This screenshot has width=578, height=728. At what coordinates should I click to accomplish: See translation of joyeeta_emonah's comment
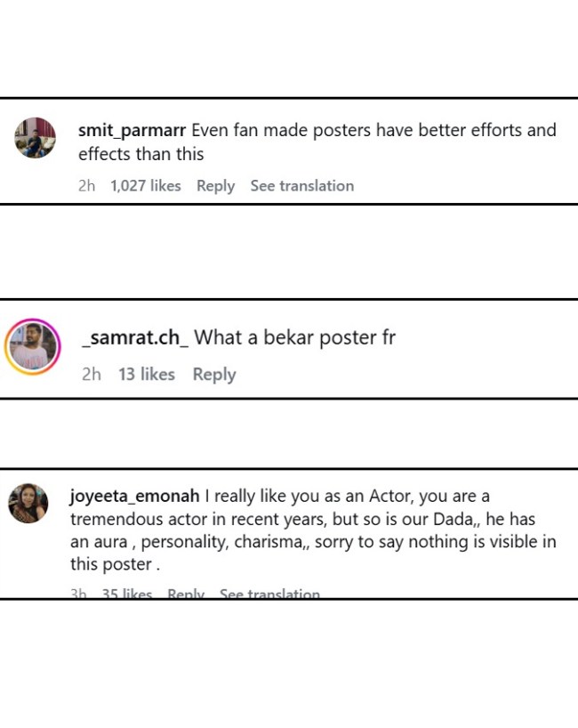point(269,593)
